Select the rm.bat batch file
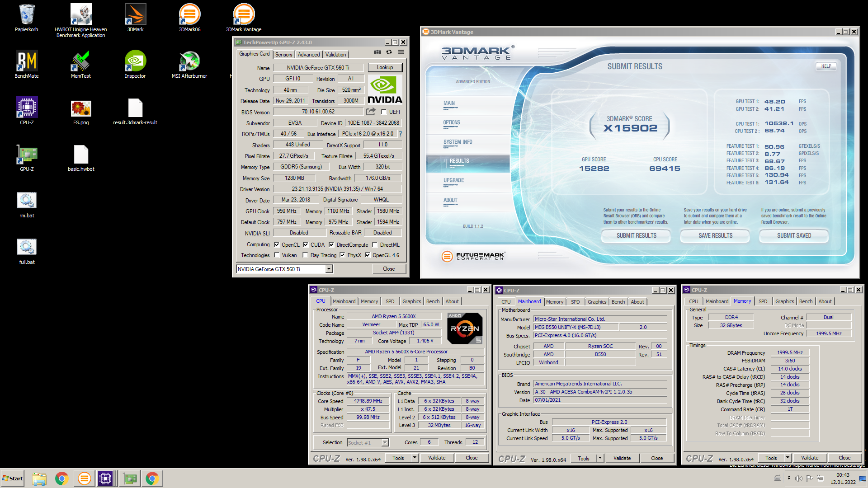868x488 pixels. tap(27, 204)
